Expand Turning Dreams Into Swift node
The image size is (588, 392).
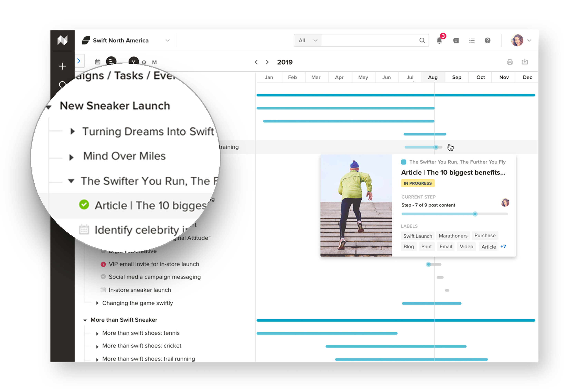point(73,131)
